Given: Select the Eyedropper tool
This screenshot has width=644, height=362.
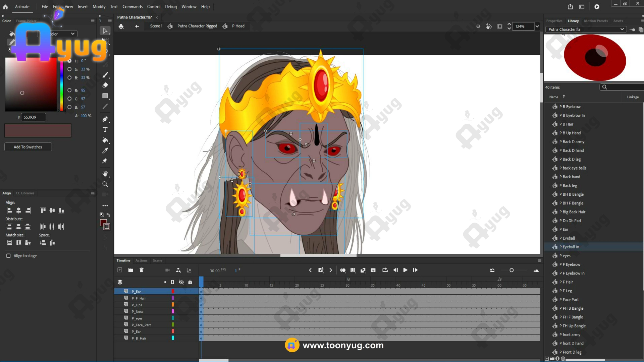Looking at the screenshot, I should point(105,150).
